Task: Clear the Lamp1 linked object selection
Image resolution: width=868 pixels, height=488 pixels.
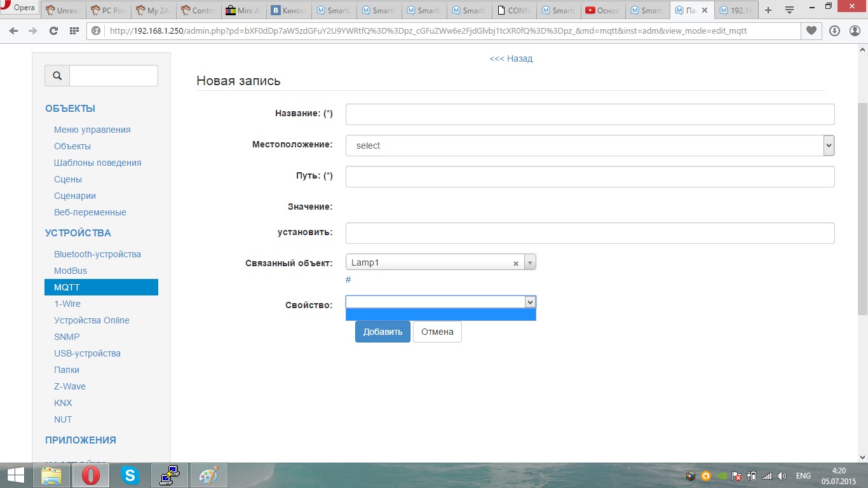Action: pyautogui.click(x=516, y=263)
